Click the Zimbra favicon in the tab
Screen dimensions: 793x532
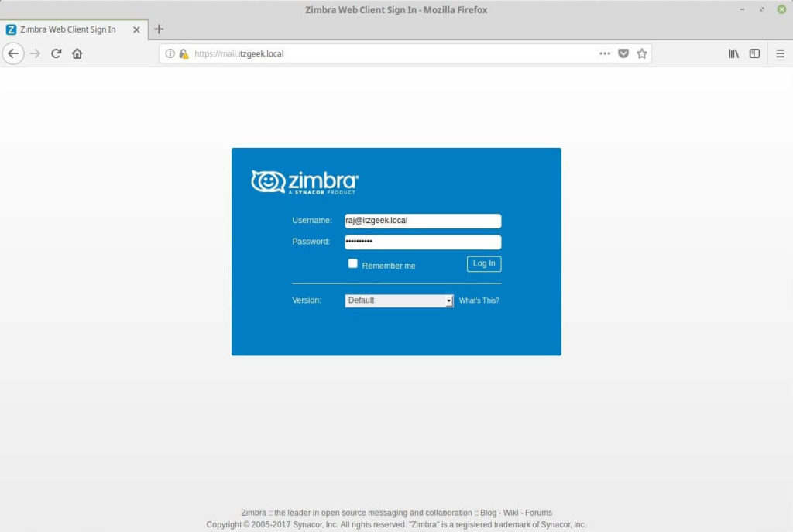pos(11,29)
